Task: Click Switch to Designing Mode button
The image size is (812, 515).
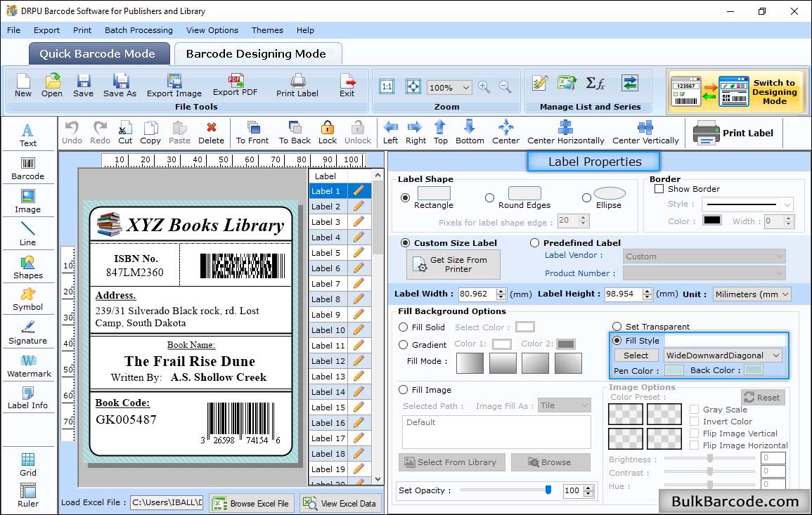Action: [737, 92]
